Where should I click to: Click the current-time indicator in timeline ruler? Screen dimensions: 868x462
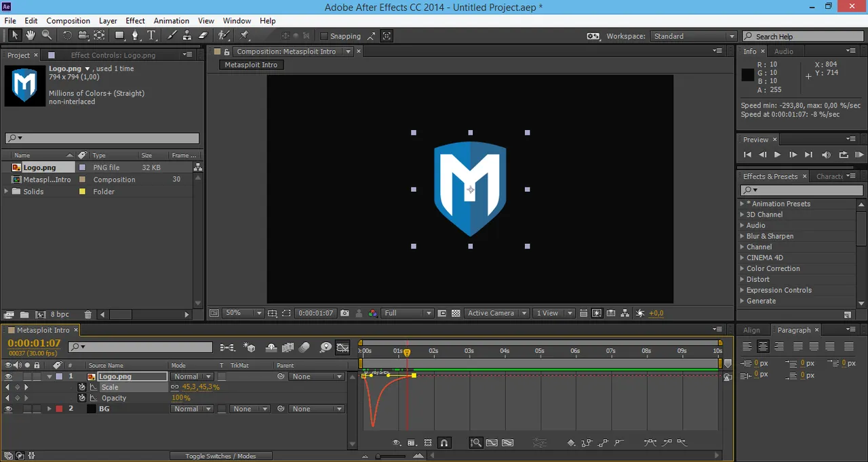(407, 352)
